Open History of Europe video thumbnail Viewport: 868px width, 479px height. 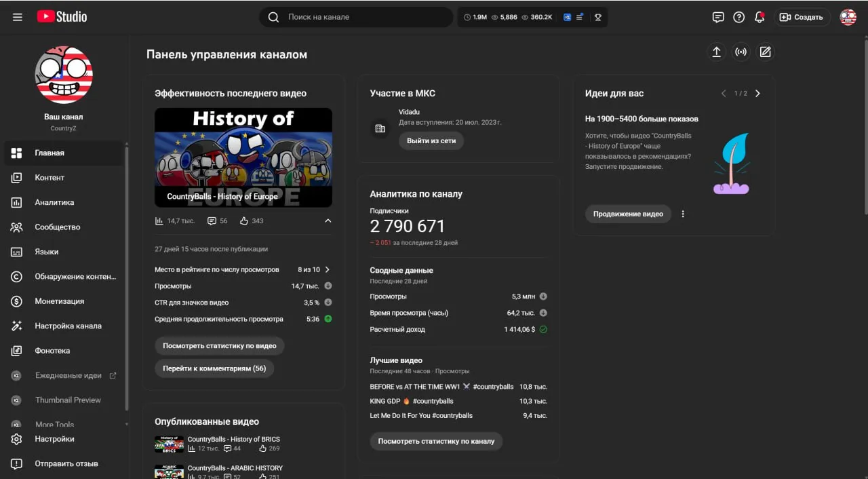pyautogui.click(x=243, y=157)
